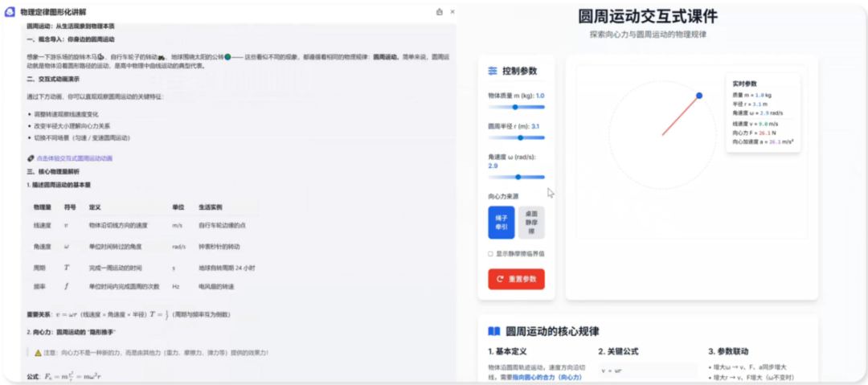Click the link icon before 点击体验交互式圆周运动动画
This screenshot has width=868, height=385.
point(31,158)
